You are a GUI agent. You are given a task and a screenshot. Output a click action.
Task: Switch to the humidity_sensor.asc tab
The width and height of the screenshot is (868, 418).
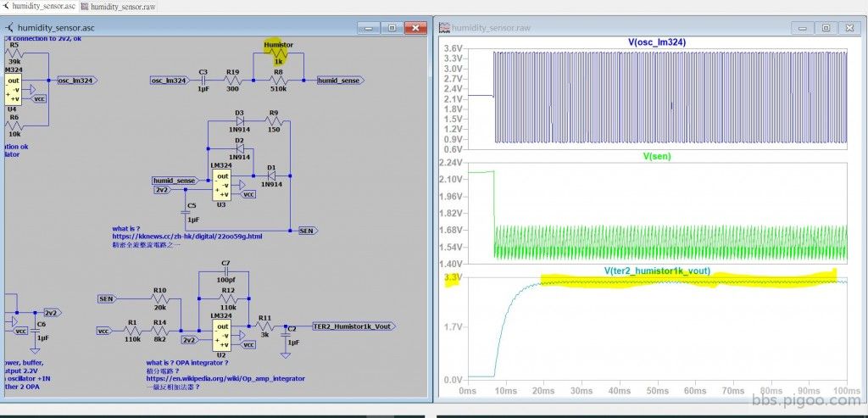point(39,6)
